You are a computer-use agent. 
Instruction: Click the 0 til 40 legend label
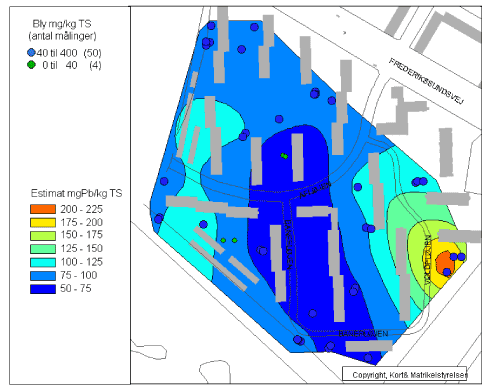(60, 65)
